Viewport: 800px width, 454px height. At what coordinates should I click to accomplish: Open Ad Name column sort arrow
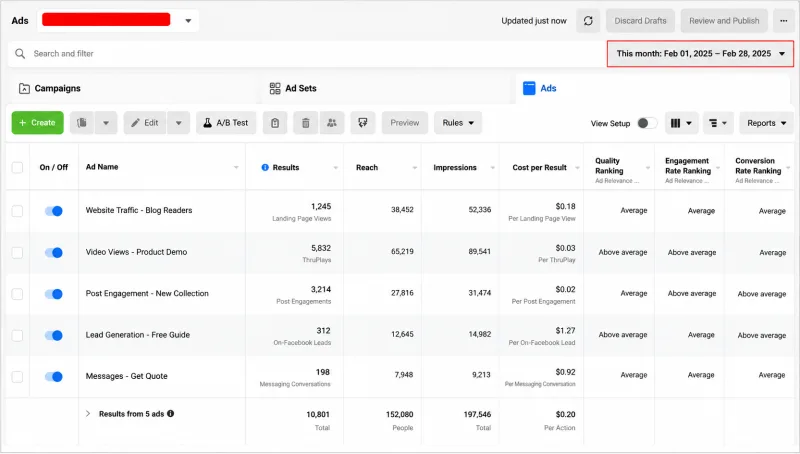tap(236, 167)
